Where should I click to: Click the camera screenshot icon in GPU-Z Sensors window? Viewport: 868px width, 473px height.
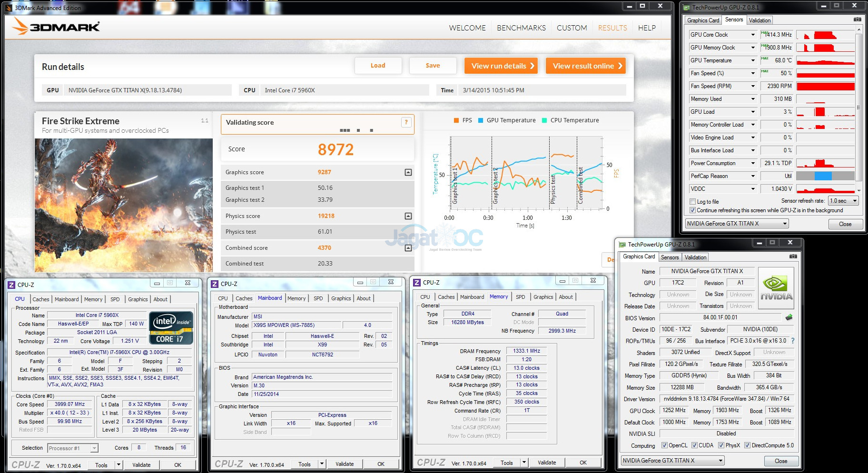[857, 20]
